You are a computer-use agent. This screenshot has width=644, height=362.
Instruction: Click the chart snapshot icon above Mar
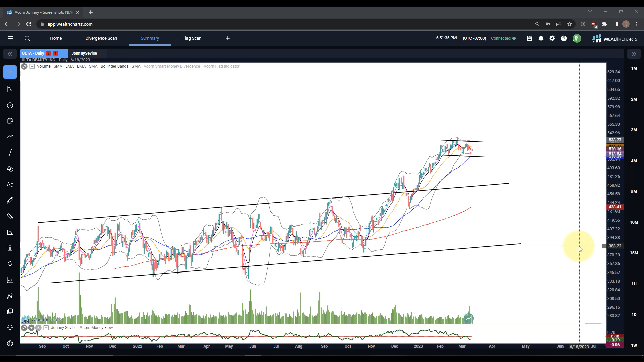468,318
